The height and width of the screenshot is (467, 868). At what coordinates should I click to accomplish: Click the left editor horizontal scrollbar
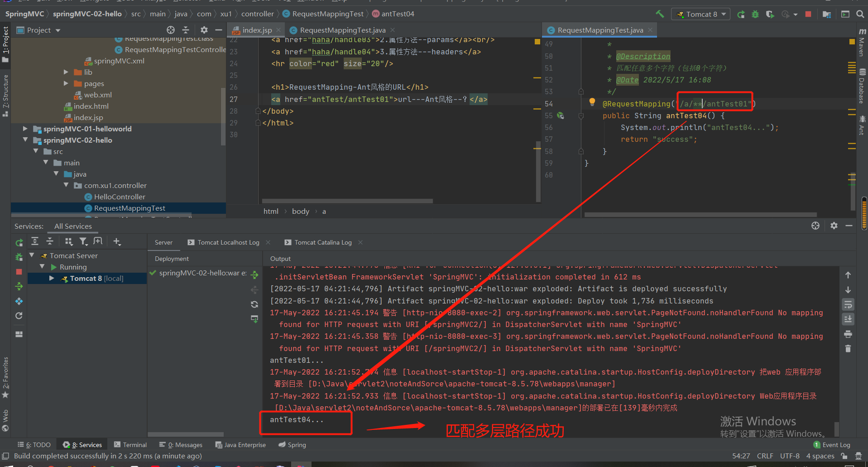347,201
